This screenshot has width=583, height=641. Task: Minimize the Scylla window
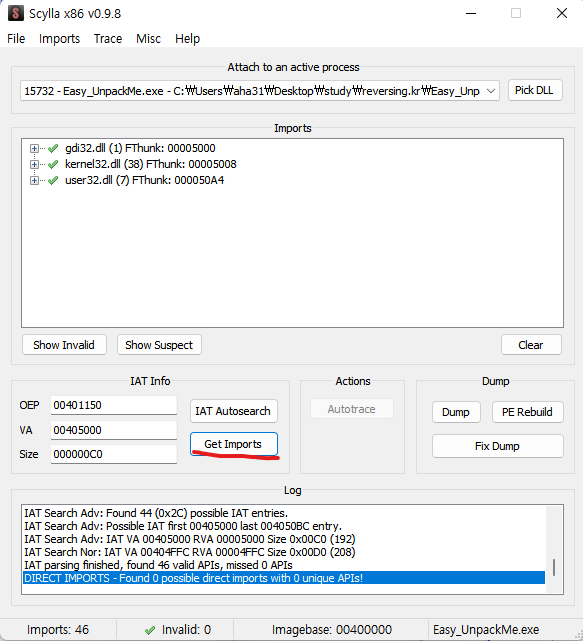(x=471, y=13)
